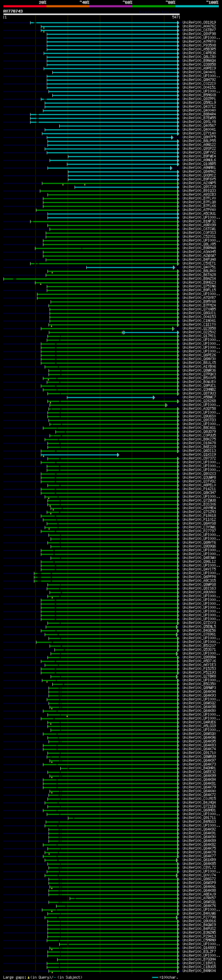Select the UniRef100_B8B4R4 label

coord(199,114)
